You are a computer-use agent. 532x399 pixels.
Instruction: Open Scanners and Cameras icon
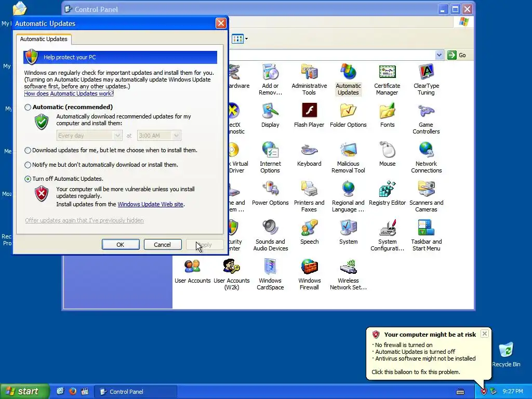tap(426, 196)
